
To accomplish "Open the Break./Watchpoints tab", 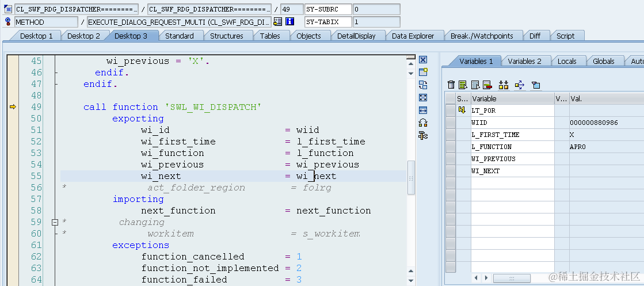I will point(482,36).
